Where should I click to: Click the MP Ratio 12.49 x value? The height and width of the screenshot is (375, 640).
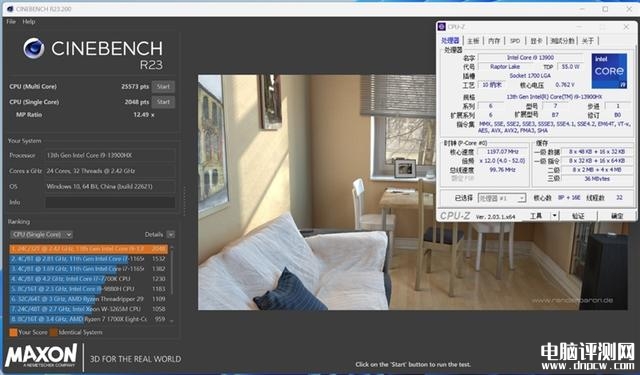144,115
